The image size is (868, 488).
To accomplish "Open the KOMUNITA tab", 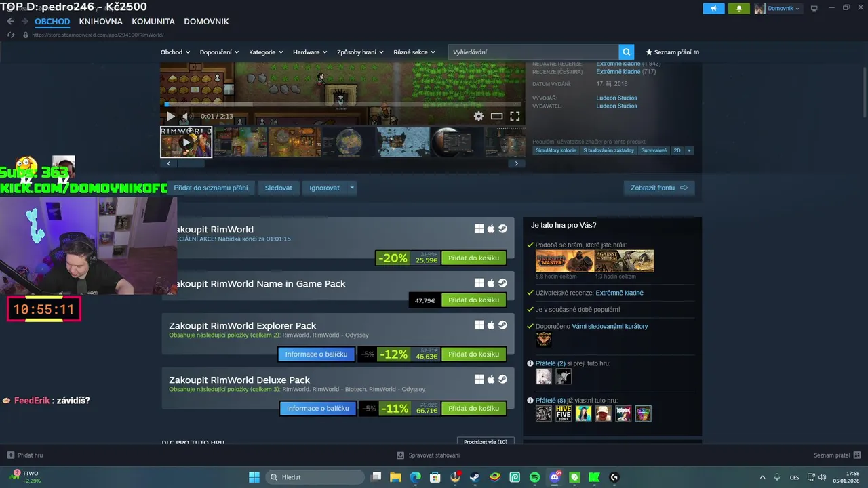I will (153, 22).
